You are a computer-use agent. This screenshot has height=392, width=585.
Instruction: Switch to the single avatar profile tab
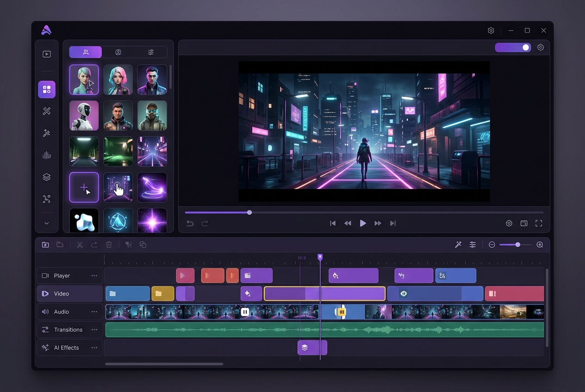pyautogui.click(x=118, y=52)
